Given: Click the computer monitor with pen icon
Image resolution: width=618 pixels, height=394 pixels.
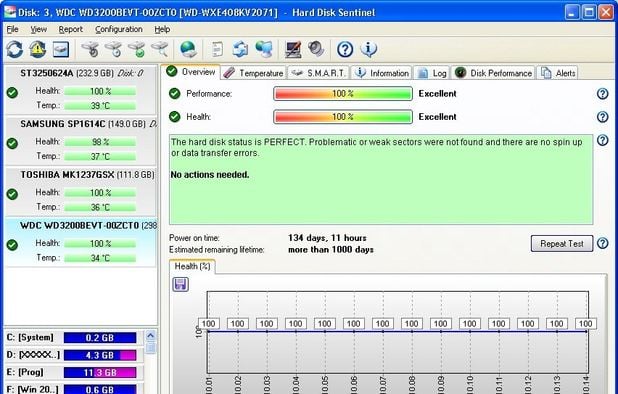Looking at the screenshot, I should point(293,49).
